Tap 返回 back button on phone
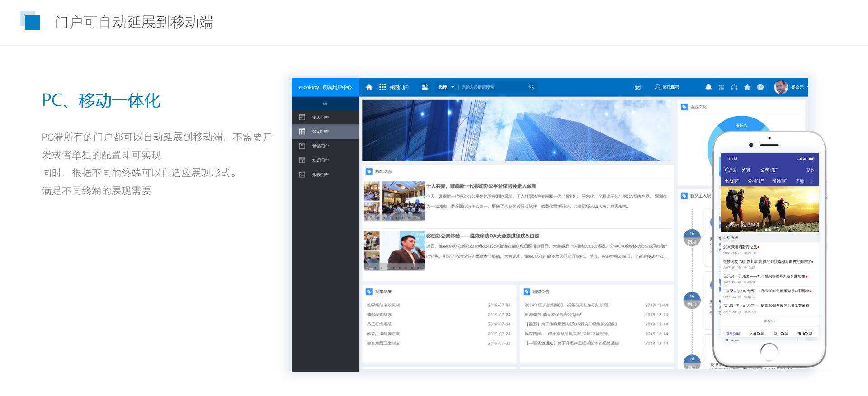The image size is (868, 396). [x=730, y=170]
